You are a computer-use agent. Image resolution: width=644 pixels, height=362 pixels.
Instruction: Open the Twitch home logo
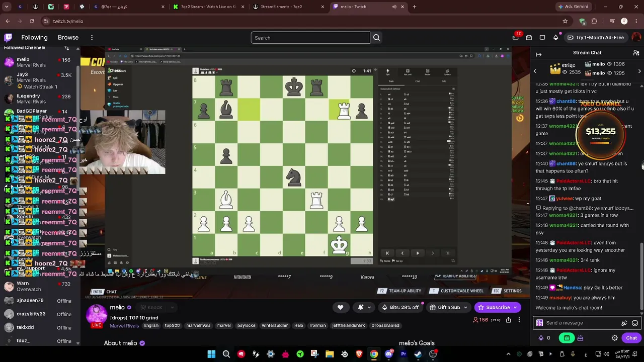click(8, 37)
